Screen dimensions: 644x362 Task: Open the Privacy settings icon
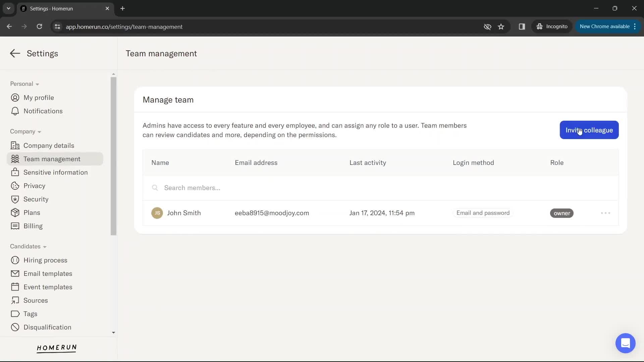pyautogui.click(x=15, y=186)
